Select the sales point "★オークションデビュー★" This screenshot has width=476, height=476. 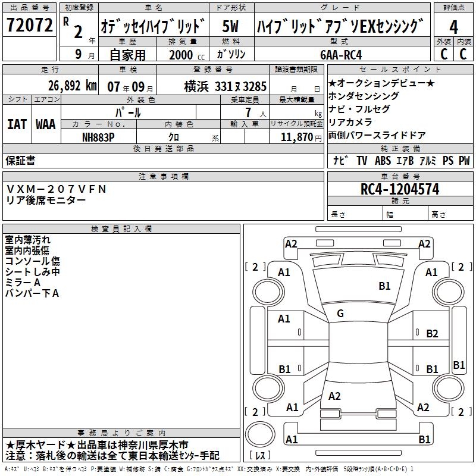tap(381, 83)
